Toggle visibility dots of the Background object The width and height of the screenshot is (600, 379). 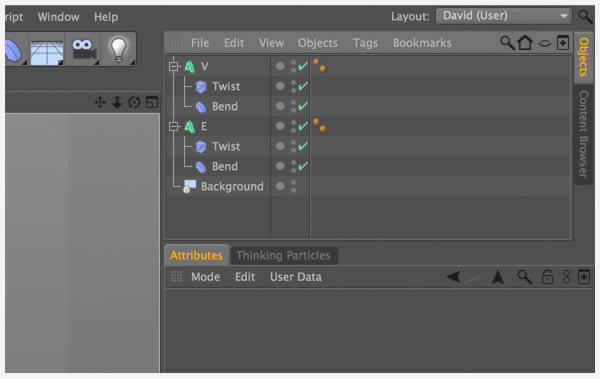pos(293,186)
